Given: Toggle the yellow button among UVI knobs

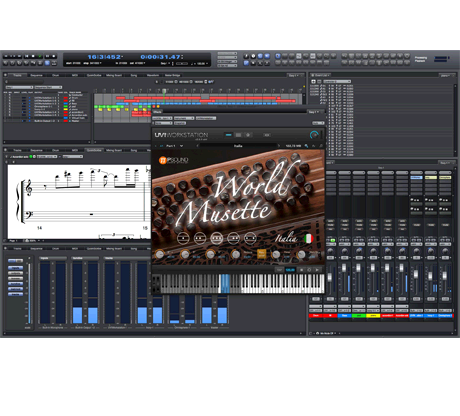Looking at the screenshot, I should coord(262,254).
